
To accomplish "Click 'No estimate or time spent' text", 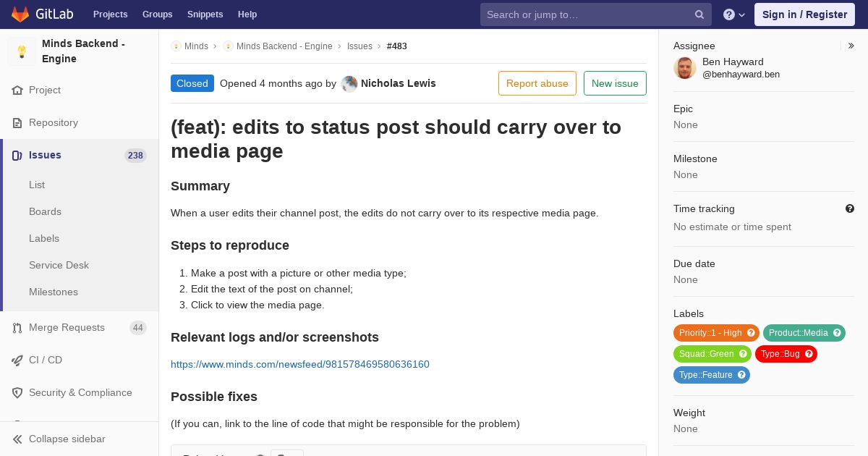I will tap(732, 227).
